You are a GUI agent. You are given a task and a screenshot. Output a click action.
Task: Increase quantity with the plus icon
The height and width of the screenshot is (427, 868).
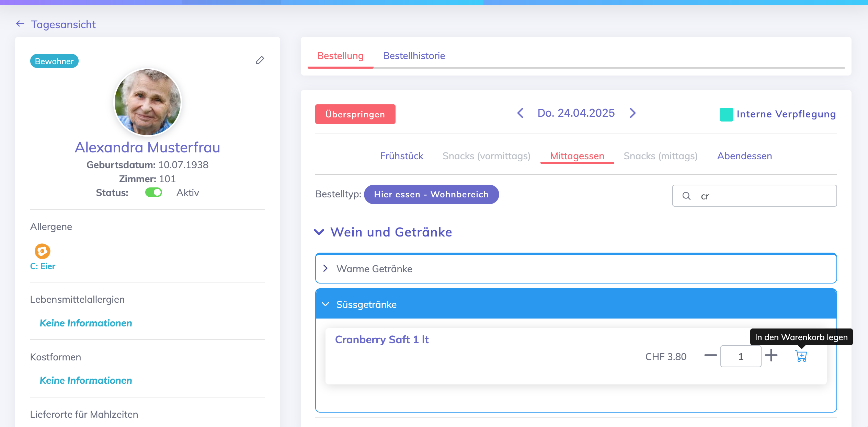[771, 355]
